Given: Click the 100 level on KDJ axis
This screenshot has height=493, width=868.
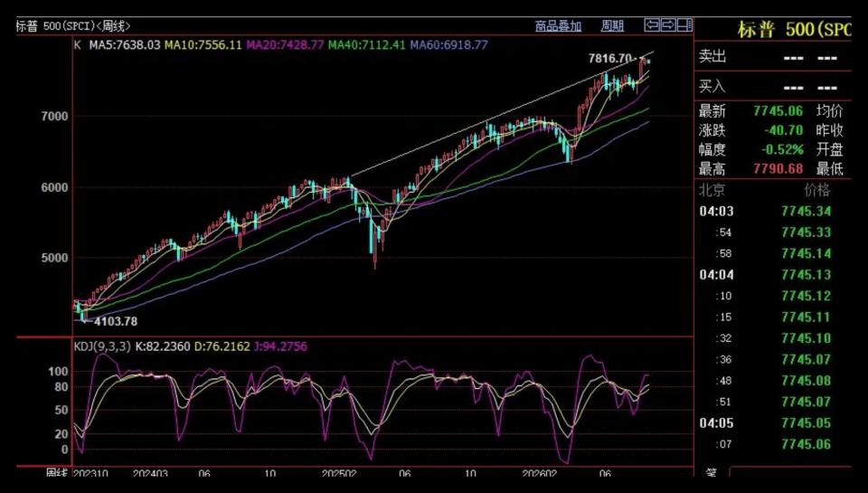Looking at the screenshot, I should point(58,371).
